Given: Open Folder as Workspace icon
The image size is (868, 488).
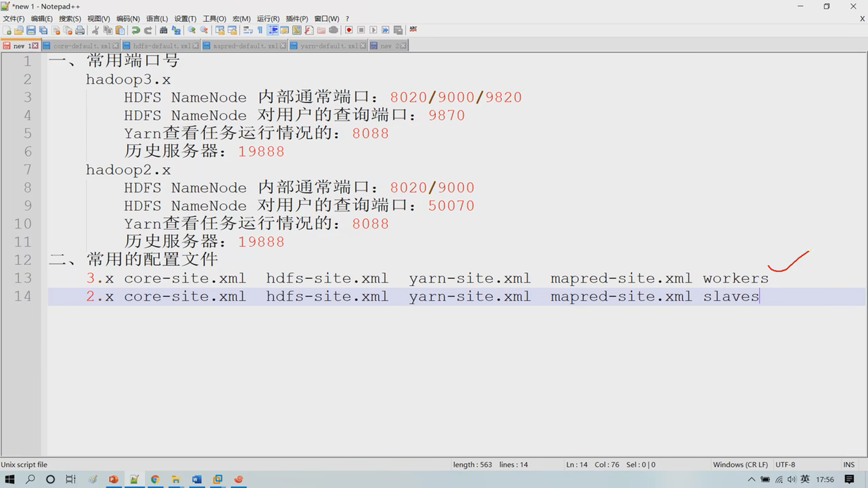Looking at the screenshot, I should tap(321, 30).
